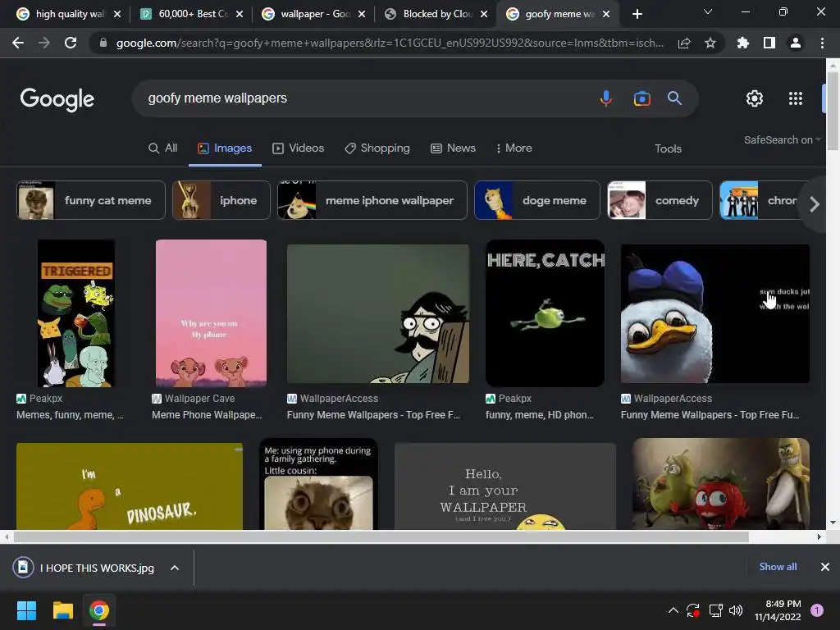Open the surprised cat little cousin image
The width and height of the screenshot is (840, 630).
(x=319, y=484)
